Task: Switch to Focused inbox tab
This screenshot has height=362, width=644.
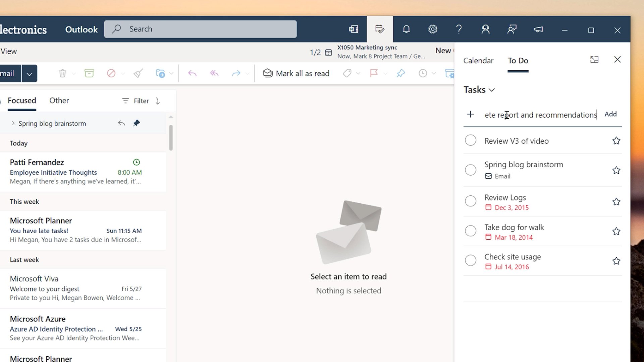Action: click(22, 101)
